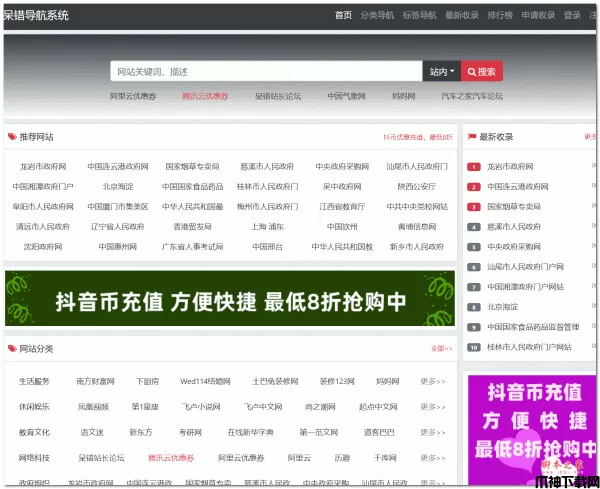600x489 pixels.
Task: Open the 教育文化 category
Action: tap(34, 432)
